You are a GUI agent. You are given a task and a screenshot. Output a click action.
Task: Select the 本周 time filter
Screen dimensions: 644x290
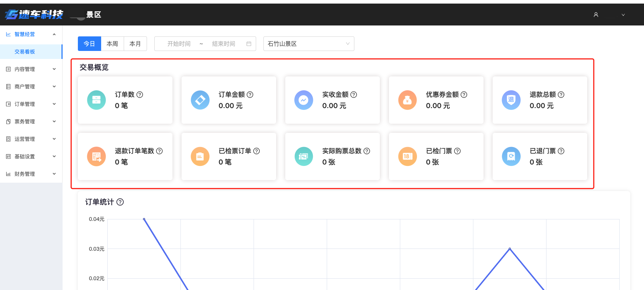(112, 44)
